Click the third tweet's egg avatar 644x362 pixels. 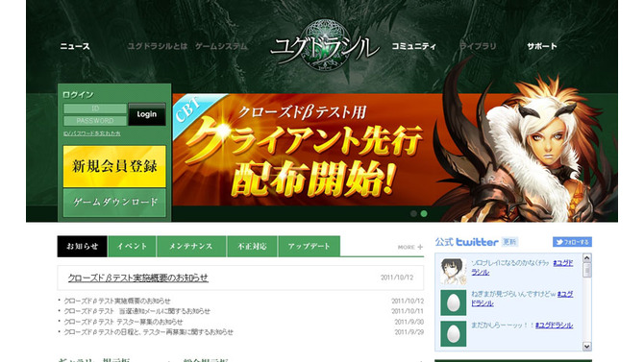coord(453,334)
